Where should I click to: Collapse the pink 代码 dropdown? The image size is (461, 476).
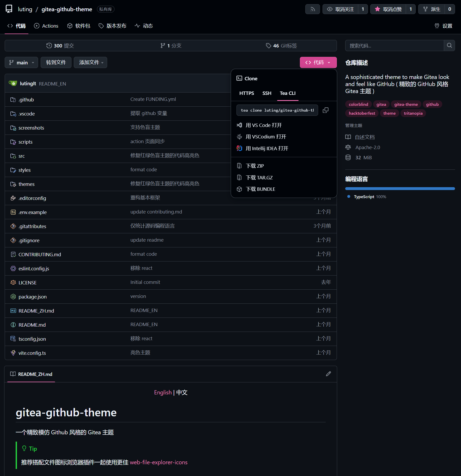318,63
